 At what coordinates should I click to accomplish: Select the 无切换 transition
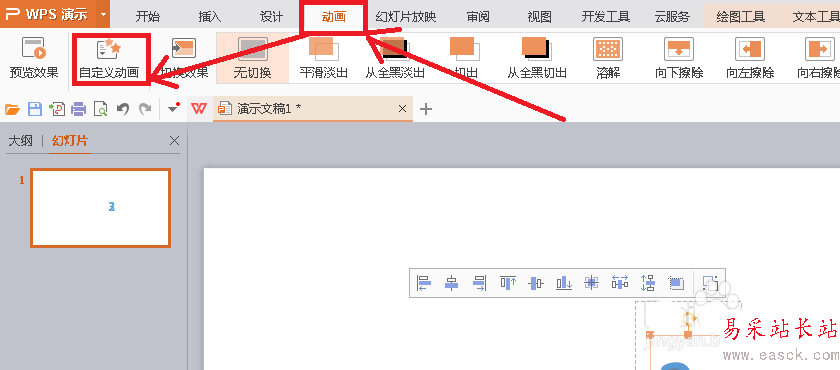click(x=252, y=58)
